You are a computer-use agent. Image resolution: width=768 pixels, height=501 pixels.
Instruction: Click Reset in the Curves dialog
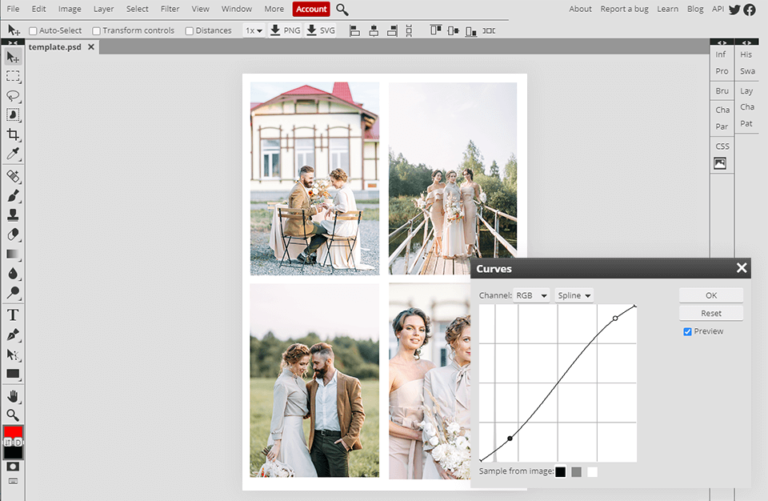click(710, 313)
